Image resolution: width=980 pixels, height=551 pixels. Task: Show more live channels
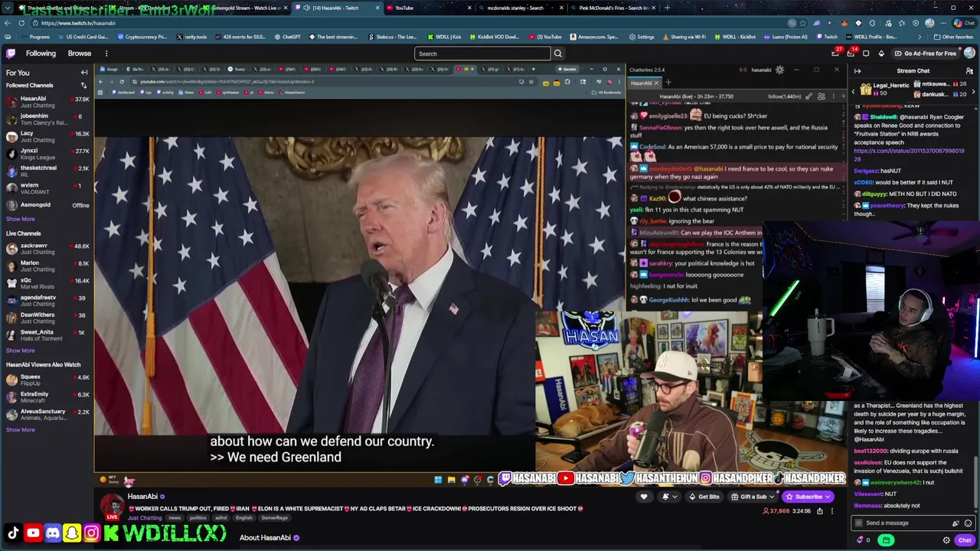tap(21, 350)
